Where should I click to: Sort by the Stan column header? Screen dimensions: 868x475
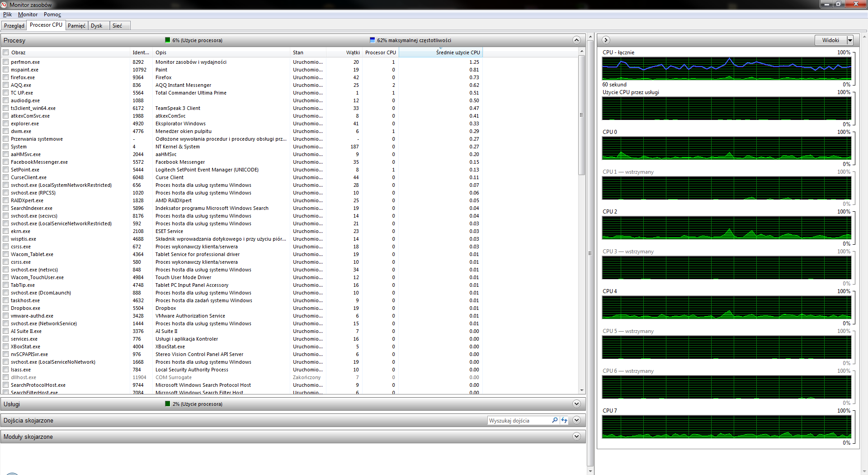tap(308, 52)
